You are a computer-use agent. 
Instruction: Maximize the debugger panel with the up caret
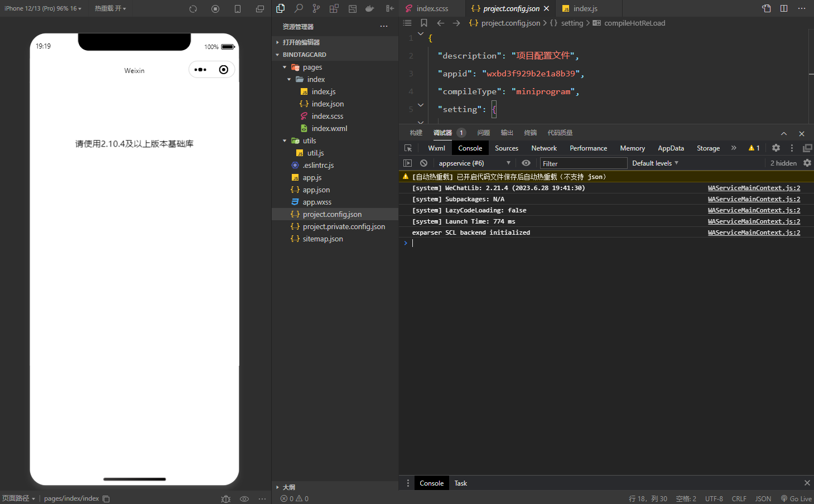point(784,133)
